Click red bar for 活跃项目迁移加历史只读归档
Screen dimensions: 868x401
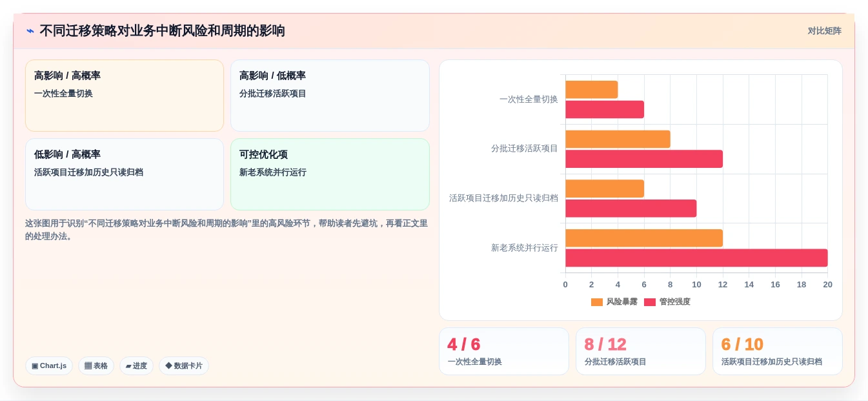pyautogui.click(x=631, y=209)
